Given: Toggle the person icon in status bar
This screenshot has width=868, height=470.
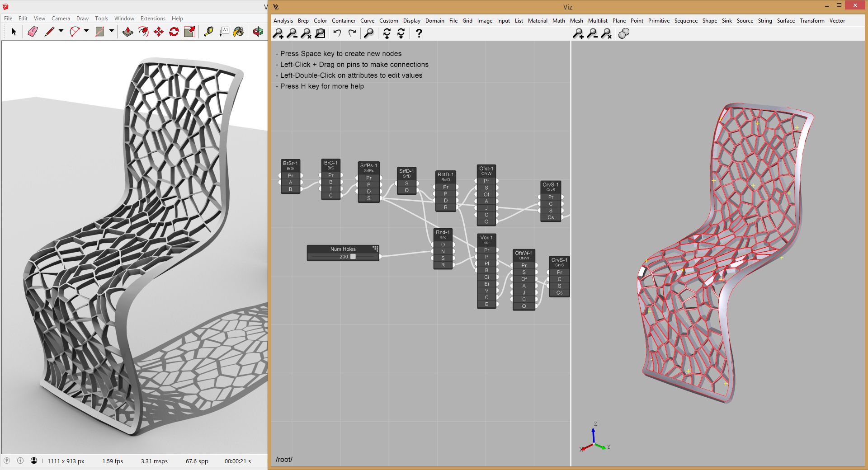Looking at the screenshot, I should point(34,461).
